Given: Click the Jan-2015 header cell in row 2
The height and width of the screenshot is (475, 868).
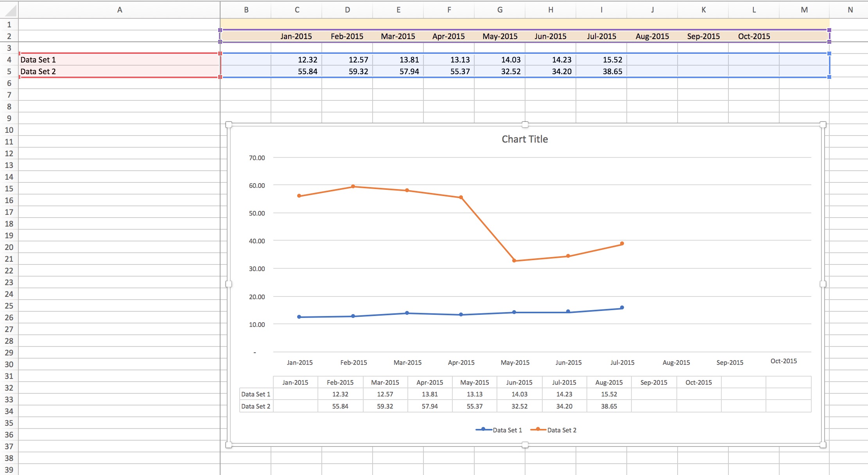Looking at the screenshot, I should 296,36.
